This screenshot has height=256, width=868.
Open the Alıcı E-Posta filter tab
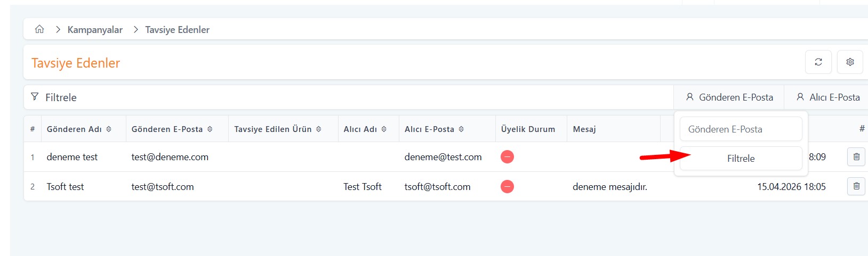[827, 97]
